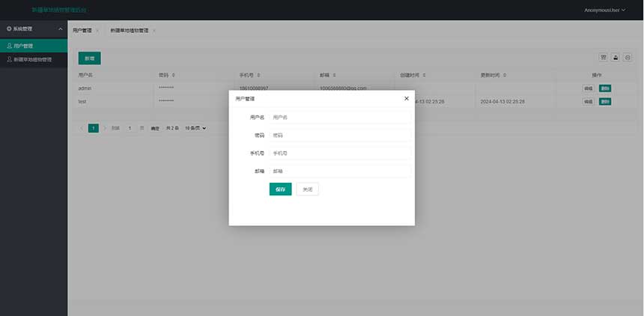Open the column filter icon above the table

pos(604,57)
